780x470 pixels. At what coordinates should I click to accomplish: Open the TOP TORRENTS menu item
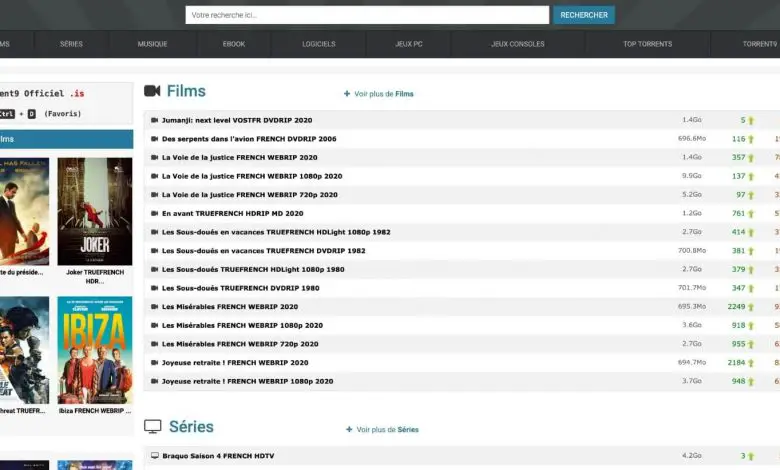click(648, 44)
